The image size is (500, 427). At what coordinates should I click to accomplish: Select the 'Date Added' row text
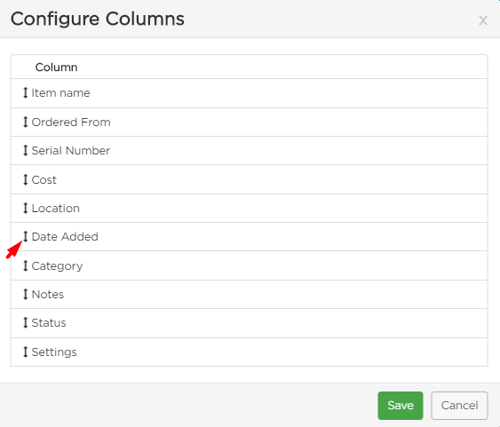pos(65,236)
